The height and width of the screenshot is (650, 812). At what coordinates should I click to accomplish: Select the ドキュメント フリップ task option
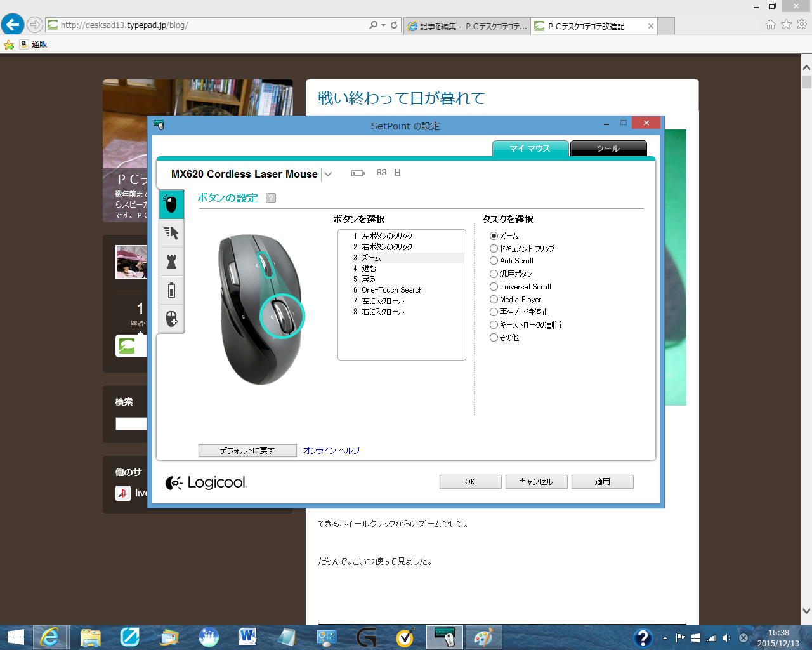point(494,249)
